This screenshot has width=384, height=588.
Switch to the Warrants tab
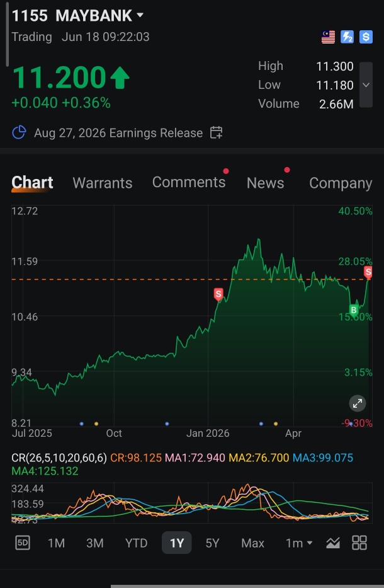102,183
